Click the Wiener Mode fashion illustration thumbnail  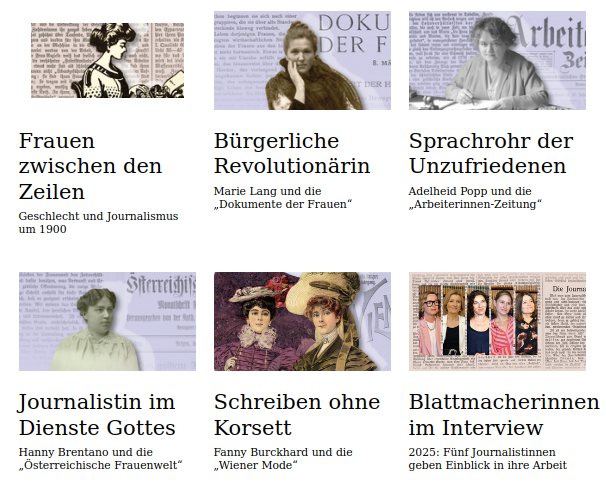(x=302, y=322)
